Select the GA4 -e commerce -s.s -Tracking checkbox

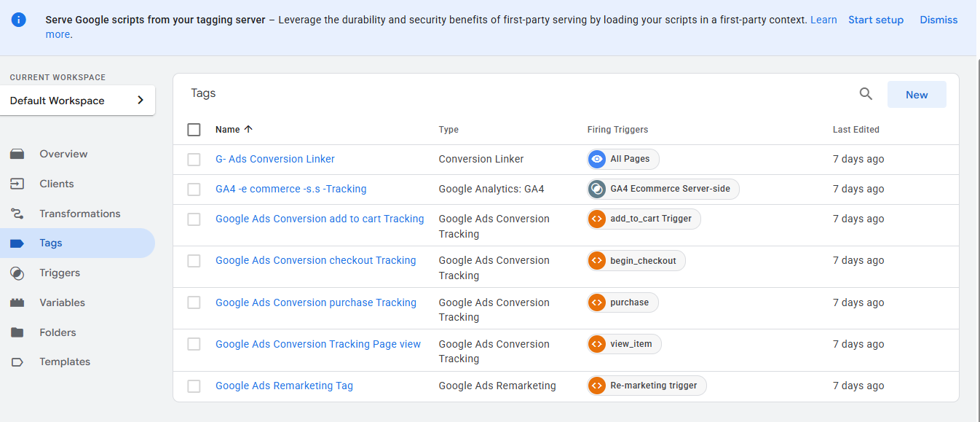point(194,189)
